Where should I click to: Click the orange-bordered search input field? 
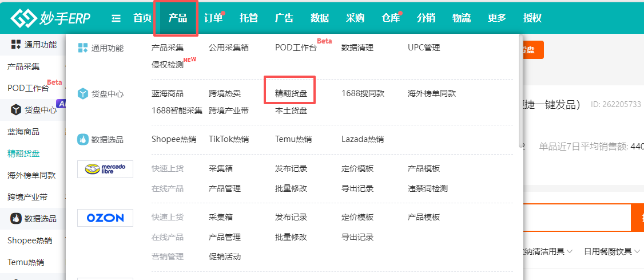(x=577, y=218)
